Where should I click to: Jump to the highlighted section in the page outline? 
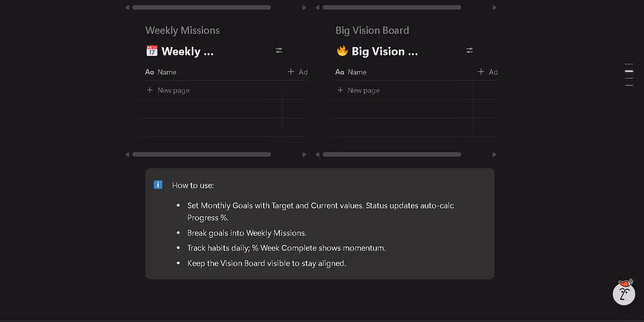point(628,71)
